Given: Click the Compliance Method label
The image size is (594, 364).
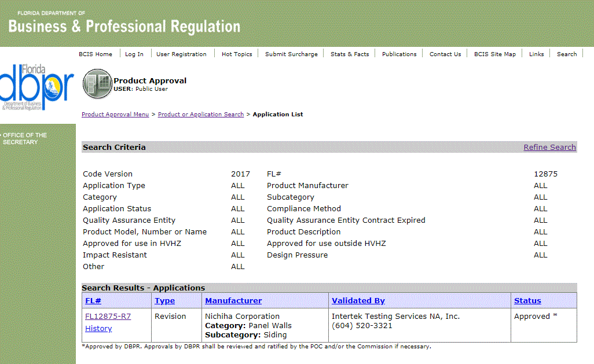Looking at the screenshot, I should 304,209.
